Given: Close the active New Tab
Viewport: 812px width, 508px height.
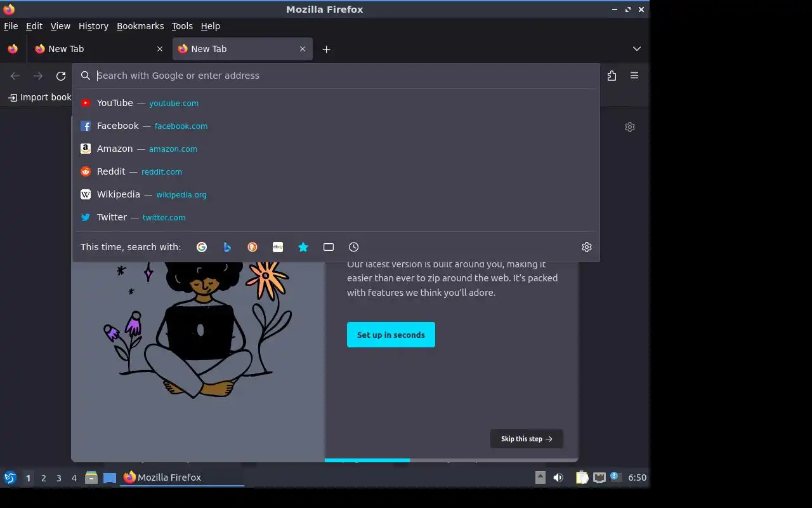Looking at the screenshot, I should (303, 49).
